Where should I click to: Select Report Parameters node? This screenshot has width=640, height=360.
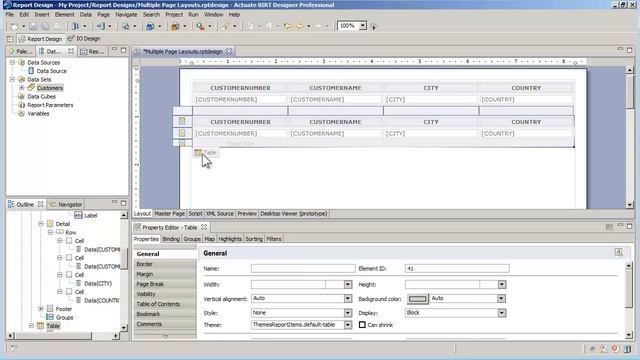coord(50,105)
